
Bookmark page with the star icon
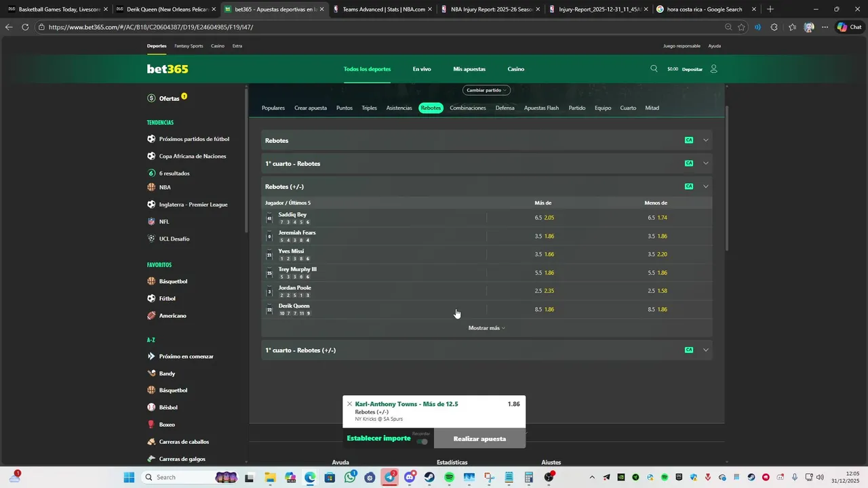pyautogui.click(x=741, y=27)
